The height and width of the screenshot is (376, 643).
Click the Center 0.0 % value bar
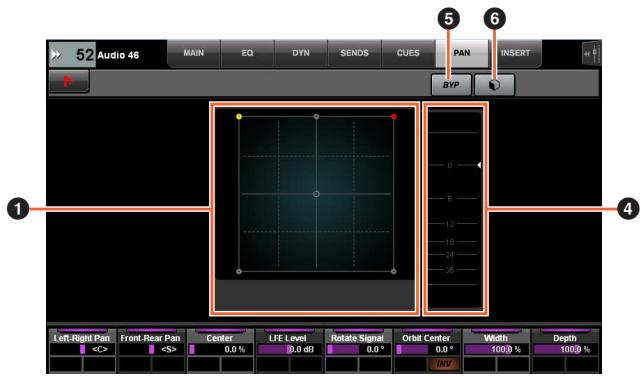220,349
